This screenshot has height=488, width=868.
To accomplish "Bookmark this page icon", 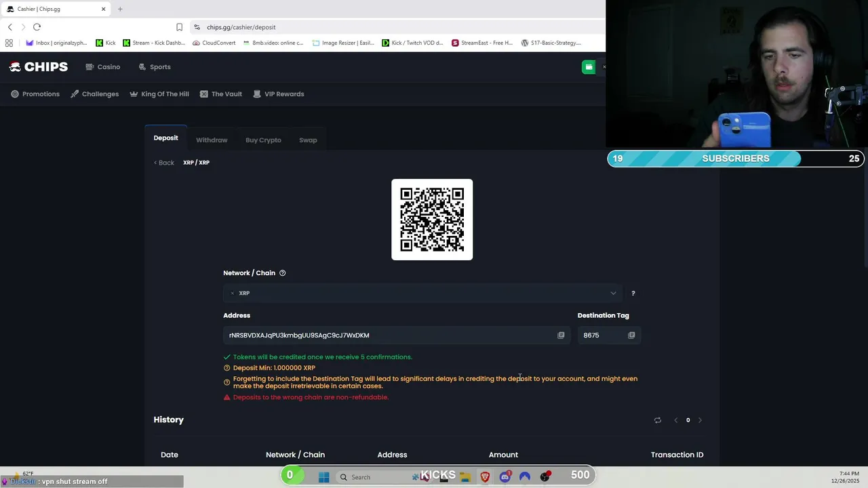I will tap(179, 27).
